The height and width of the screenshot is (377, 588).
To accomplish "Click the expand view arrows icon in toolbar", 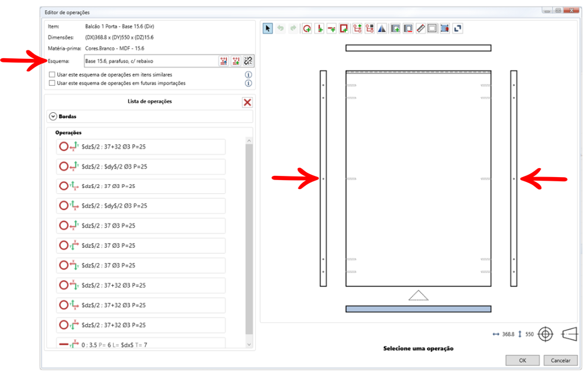I will (x=457, y=28).
